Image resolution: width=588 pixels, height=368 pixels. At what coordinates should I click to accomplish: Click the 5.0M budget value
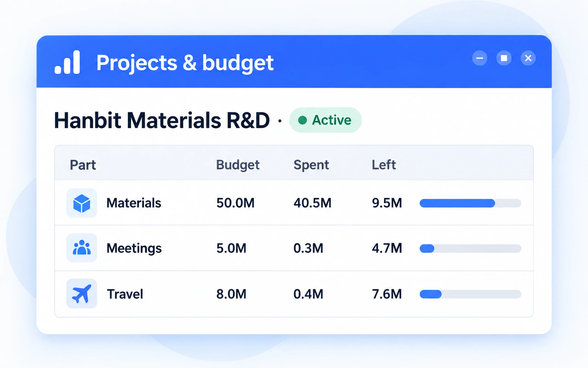coord(231,248)
